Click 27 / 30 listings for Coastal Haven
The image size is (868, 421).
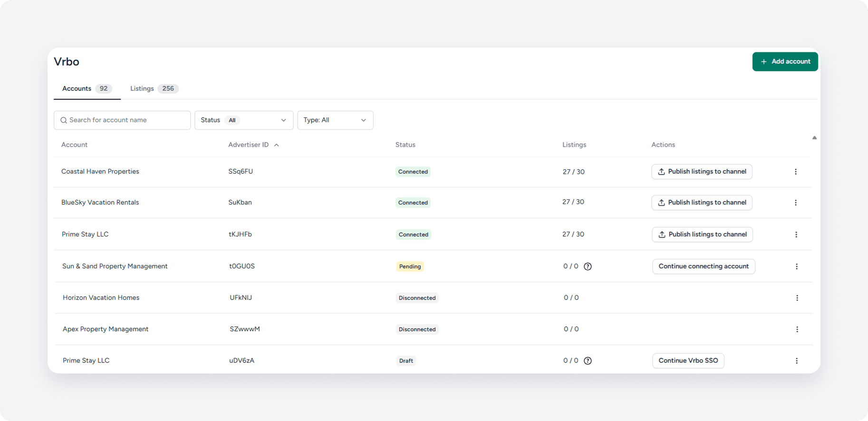click(x=574, y=172)
